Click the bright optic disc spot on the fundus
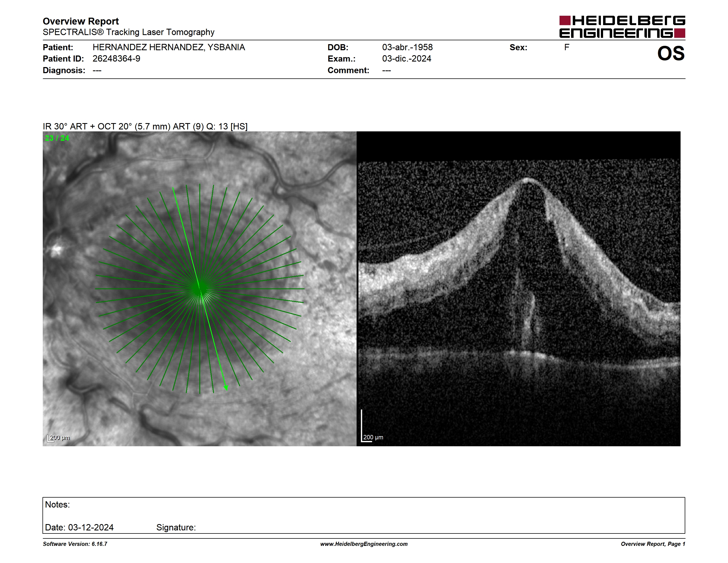The width and height of the screenshot is (728, 563). tap(57, 249)
